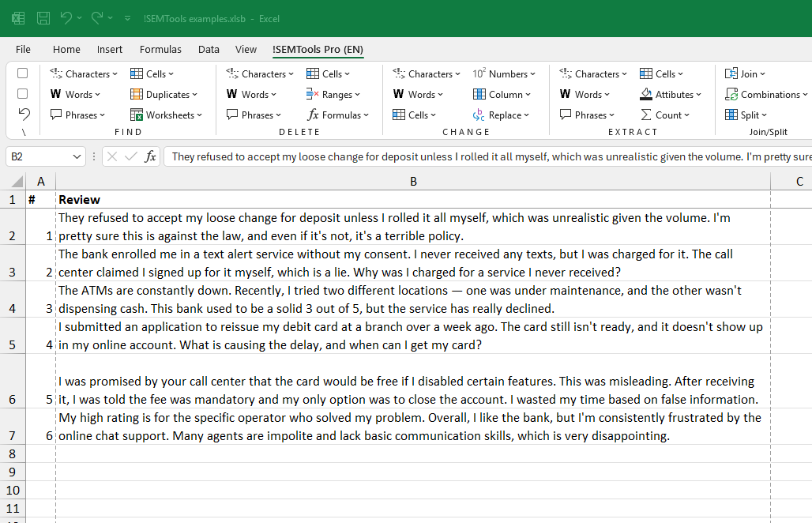Click the Save icon in title bar
Screen dimensions: 812x523
43,18
